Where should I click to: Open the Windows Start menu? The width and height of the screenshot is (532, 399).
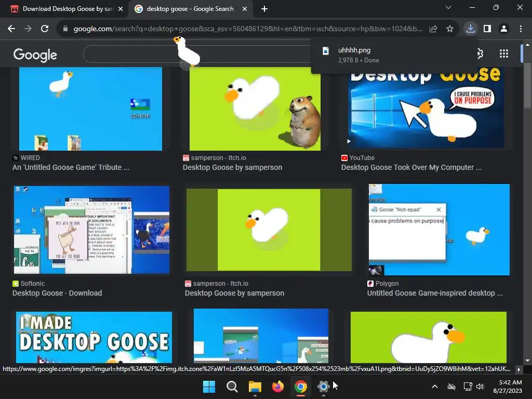(x=209, y=387)
